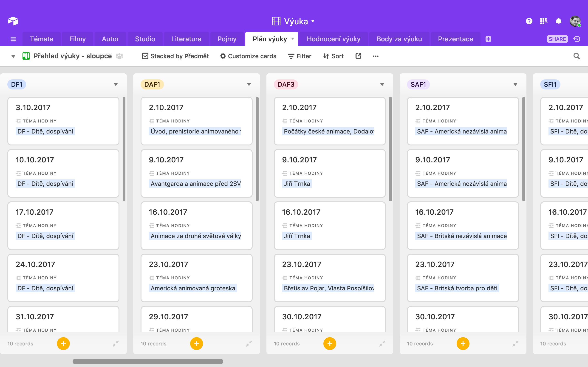The image size is (588, 367).
Task: Add a new table with plus icon
Action: (x=488, y=39)
